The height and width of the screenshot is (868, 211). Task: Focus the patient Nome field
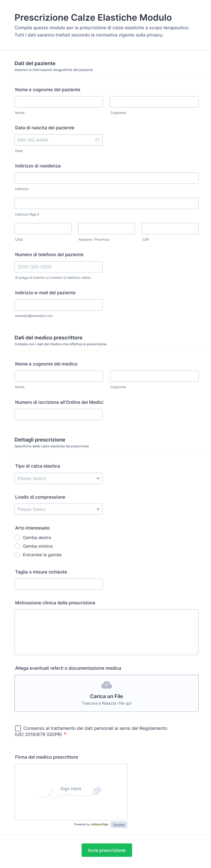tap(59, 102)
